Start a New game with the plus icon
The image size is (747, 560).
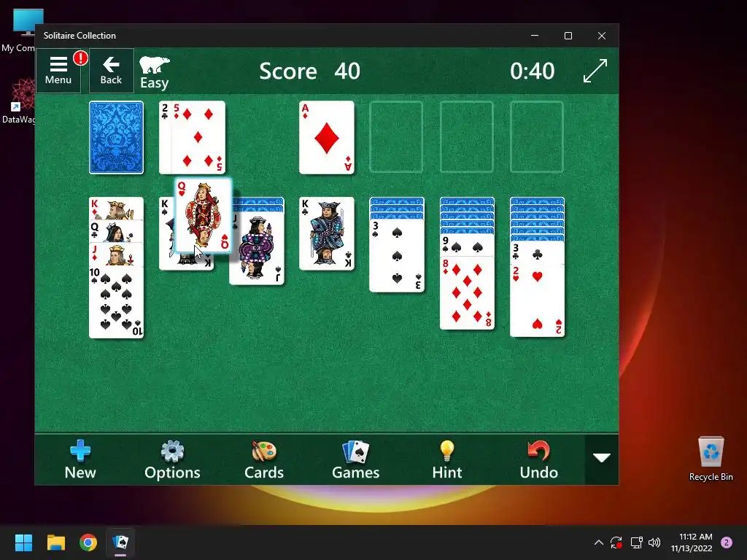tap(80, 459)
